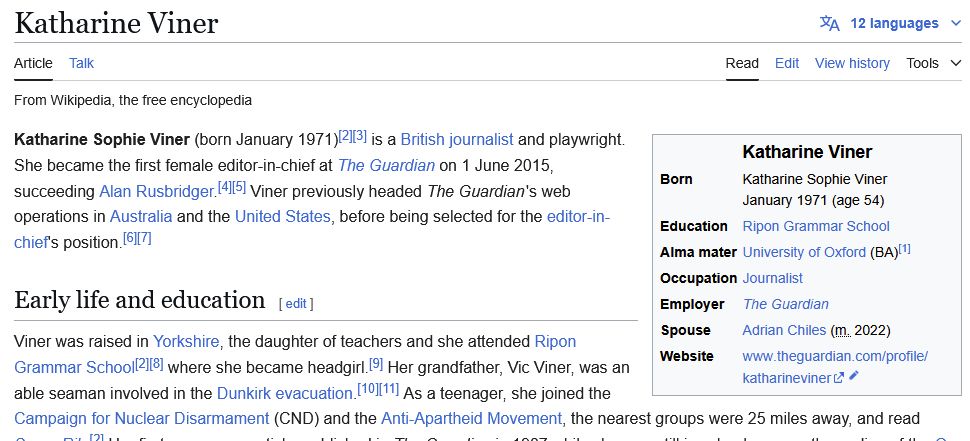Open Ripon Grammar School link in infobox
The height and width of the screenshot is (441, 970).
coord(815,226)
